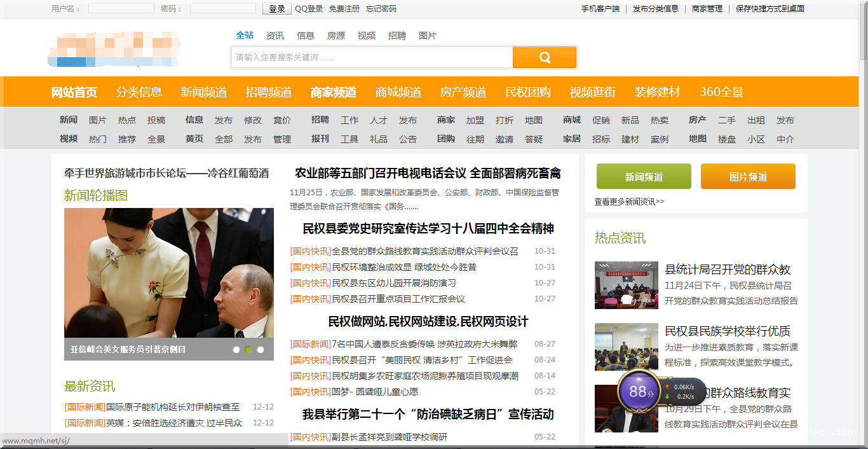Click the blurred site logo
868x449 pixels.
pyautogui.click(x=114, y=48)
